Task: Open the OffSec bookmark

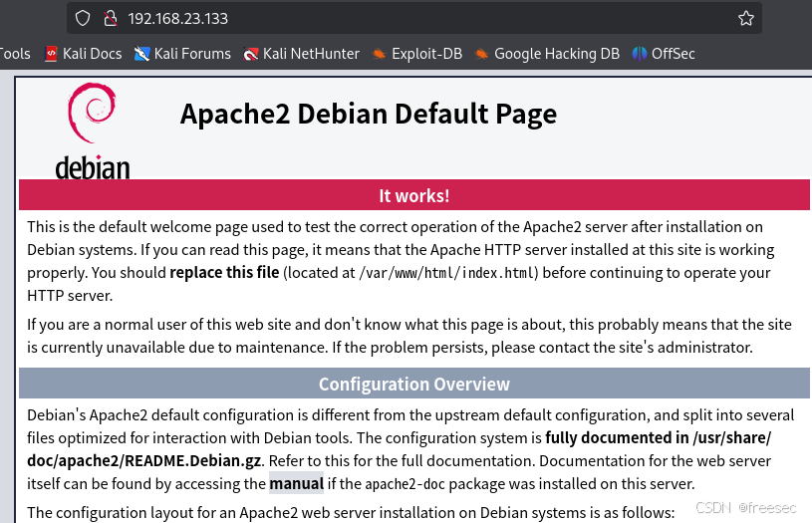Action: (x=664, y=54)
